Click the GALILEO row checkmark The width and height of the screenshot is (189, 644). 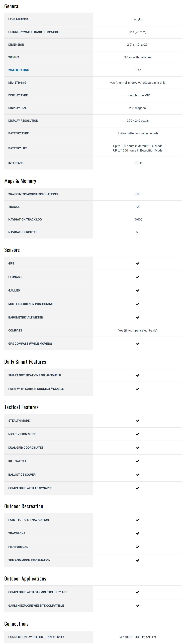point(138,290)
